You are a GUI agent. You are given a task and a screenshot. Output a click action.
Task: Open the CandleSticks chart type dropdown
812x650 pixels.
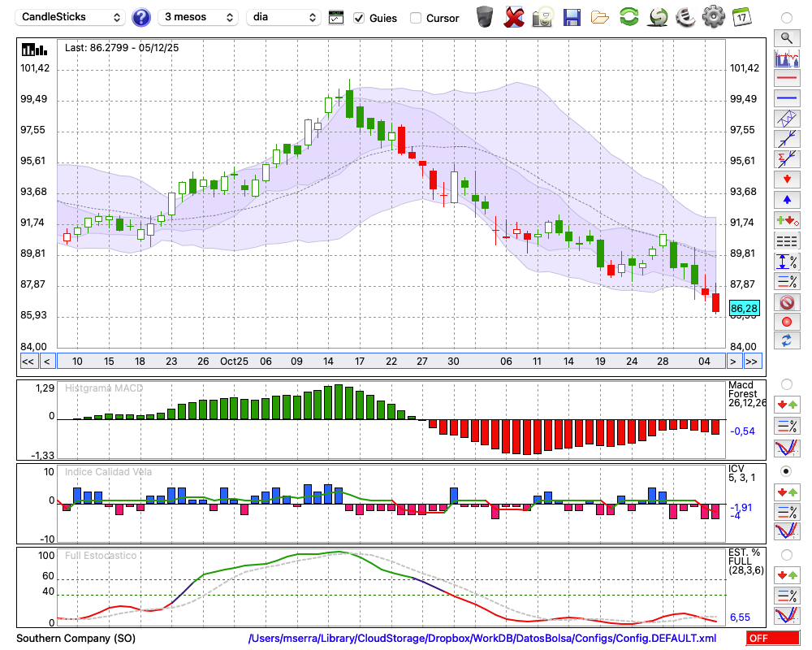coord(71,17)
